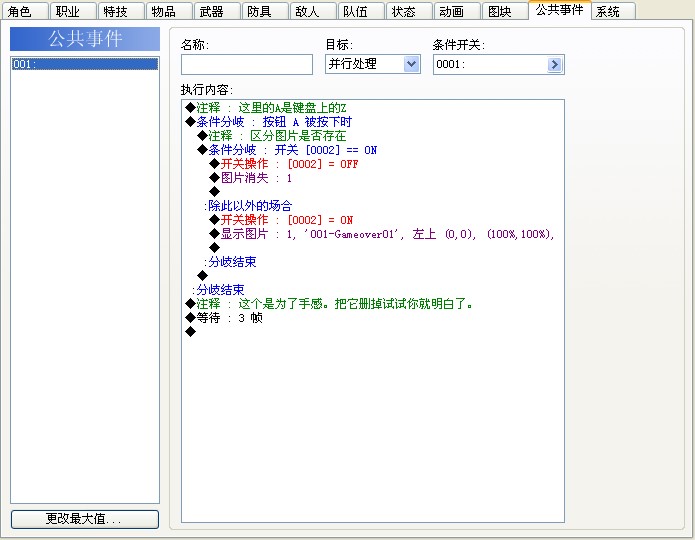Image resolution: width=695 pixels, height=540 pixels.
Task: Select the 图片消失 : 1 command
Action: coord(250,178)
